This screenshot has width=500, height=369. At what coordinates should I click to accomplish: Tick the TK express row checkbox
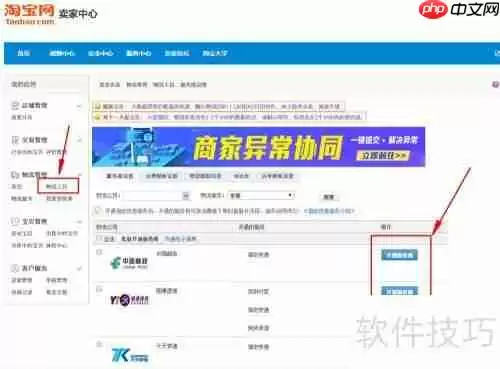tap(99, 344)
